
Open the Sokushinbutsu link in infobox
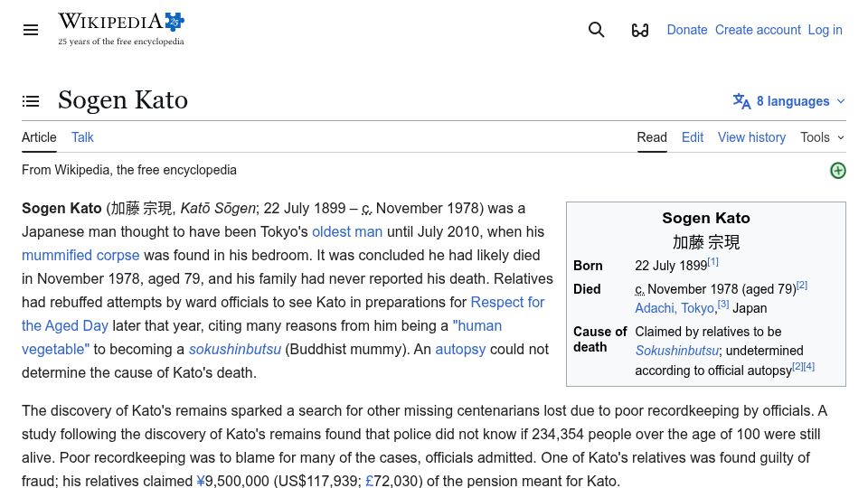(676, 351)
